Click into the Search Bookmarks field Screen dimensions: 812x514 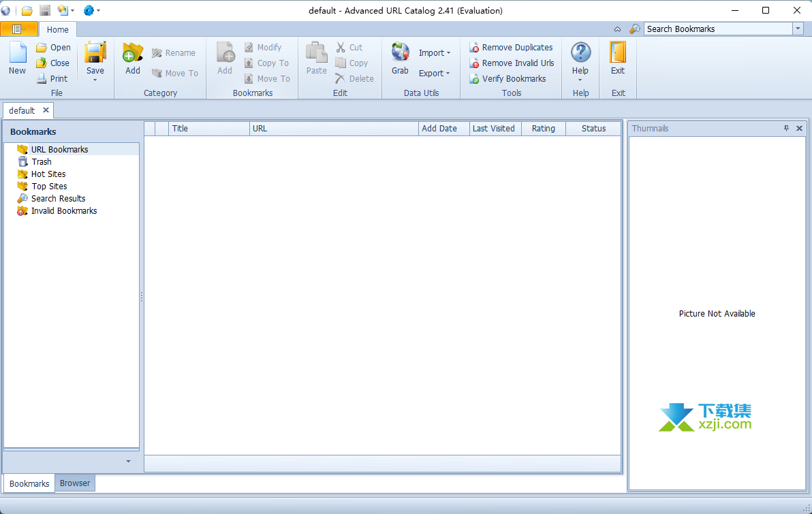pos(718,29)
